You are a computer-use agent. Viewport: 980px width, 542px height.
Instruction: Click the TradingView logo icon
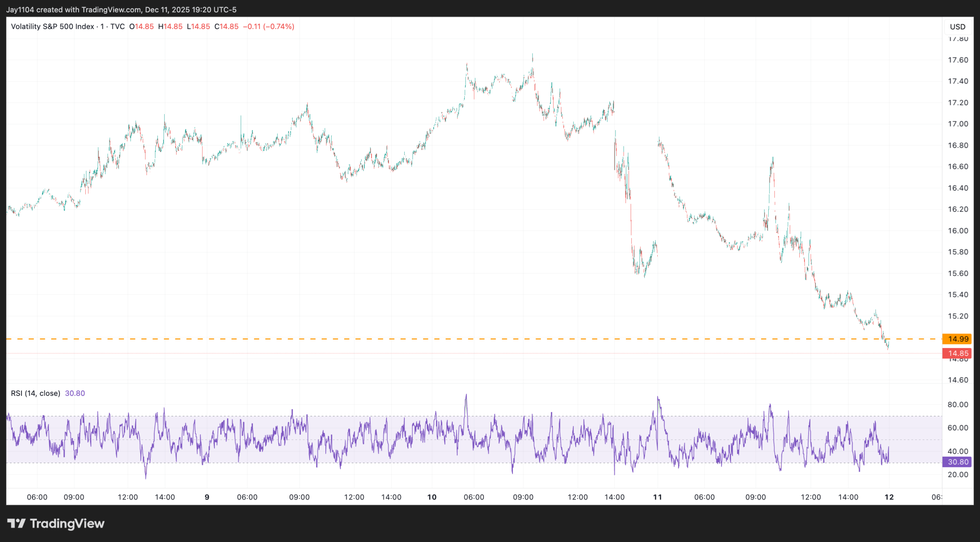coord(16,523)
